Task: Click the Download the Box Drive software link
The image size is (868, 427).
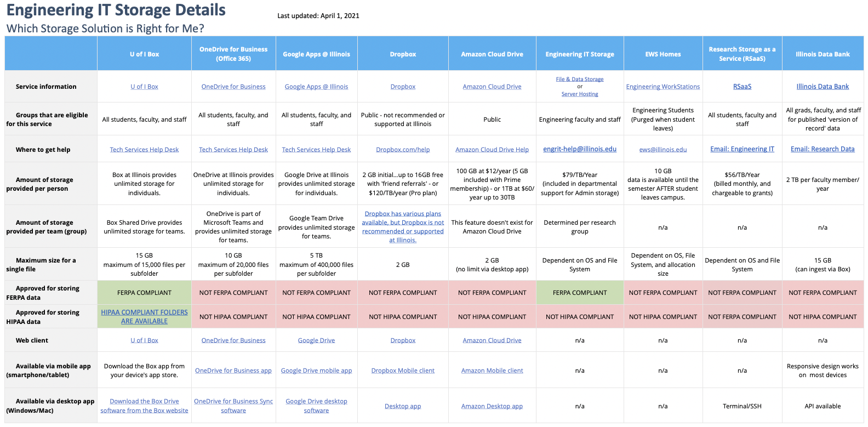Action: (x=144, y=406)
